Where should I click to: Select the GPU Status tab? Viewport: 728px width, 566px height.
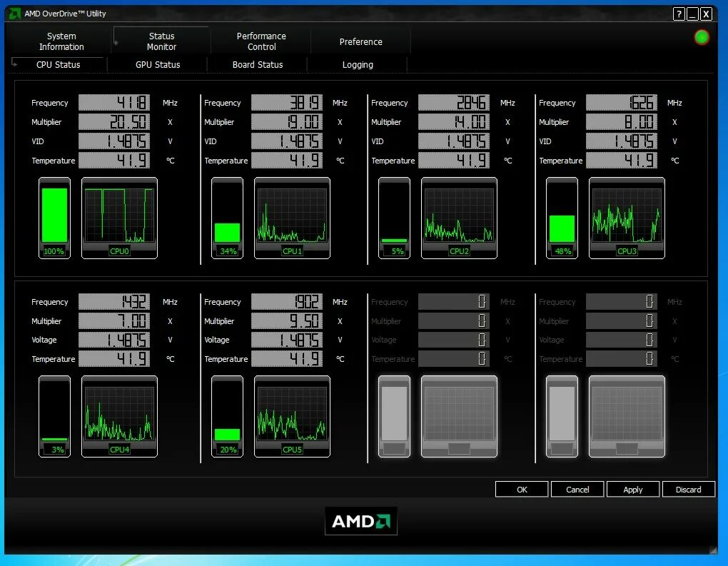tap(157, 64)
